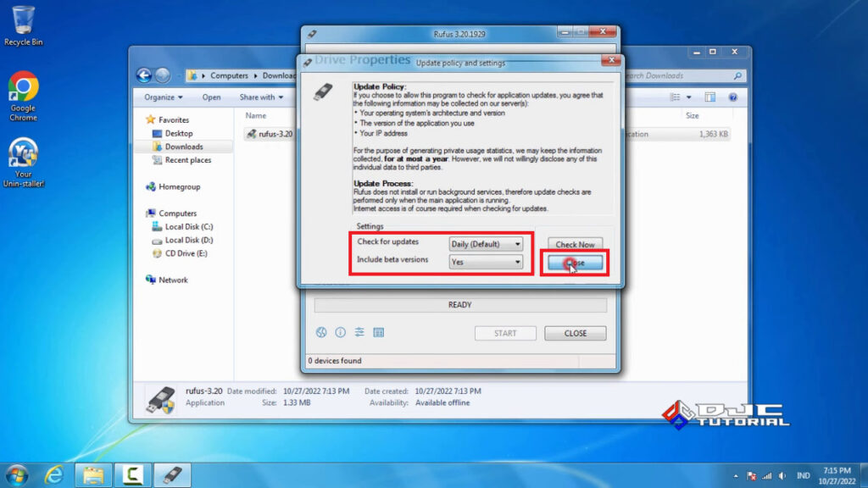Open Rufus settings via sliders icon
The width and height of the screenshot is (868, 488).
[358, 332]
